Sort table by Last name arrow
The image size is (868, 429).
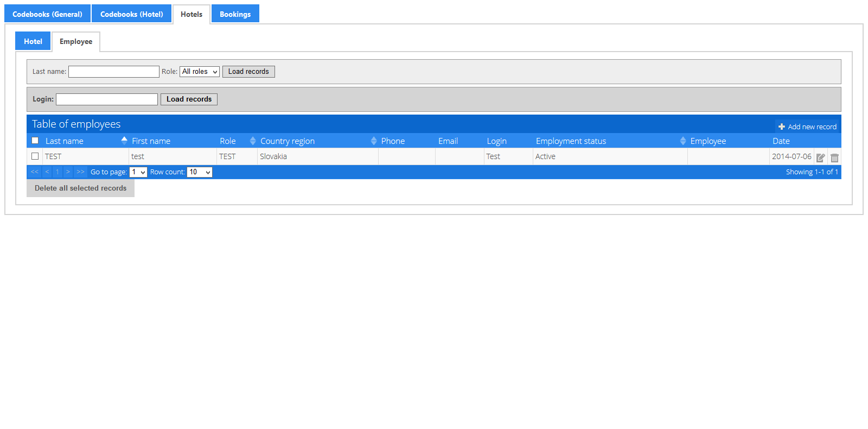pyautogui.click(x=124, y=141)
